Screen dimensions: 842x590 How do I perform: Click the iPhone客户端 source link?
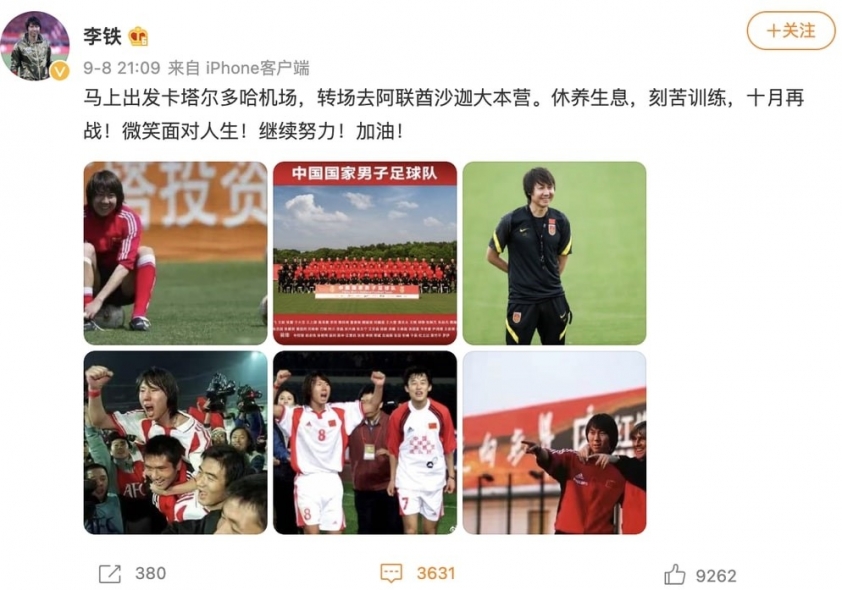tap(258, 68)
